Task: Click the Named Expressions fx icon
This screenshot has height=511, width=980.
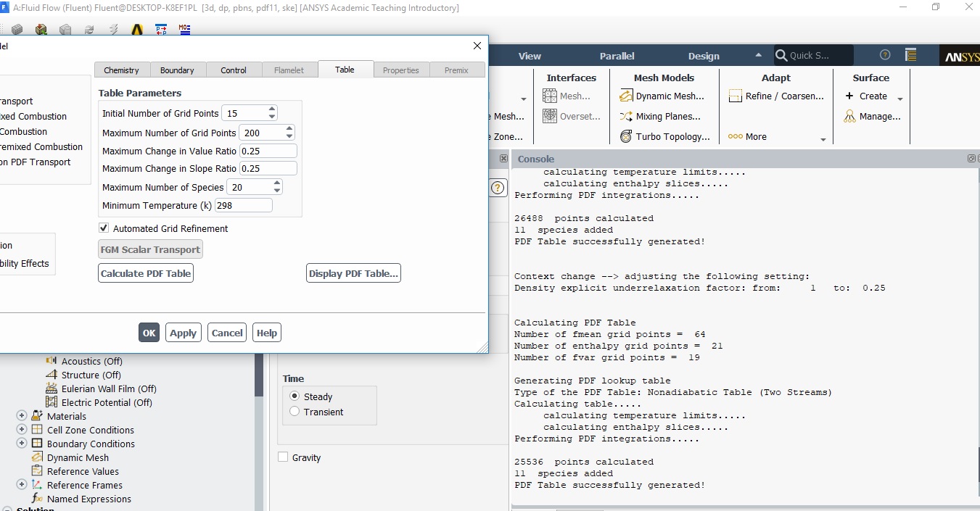Action: click(x=37, y=499)
